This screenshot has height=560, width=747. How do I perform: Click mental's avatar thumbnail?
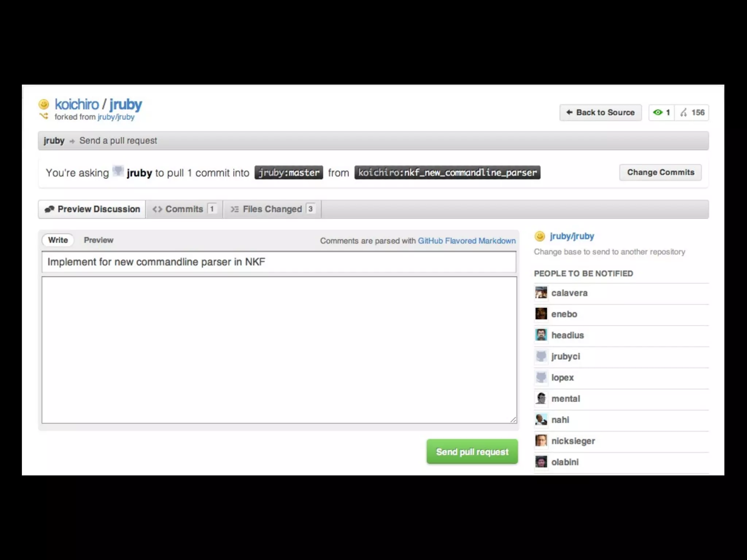pos(541,398)
